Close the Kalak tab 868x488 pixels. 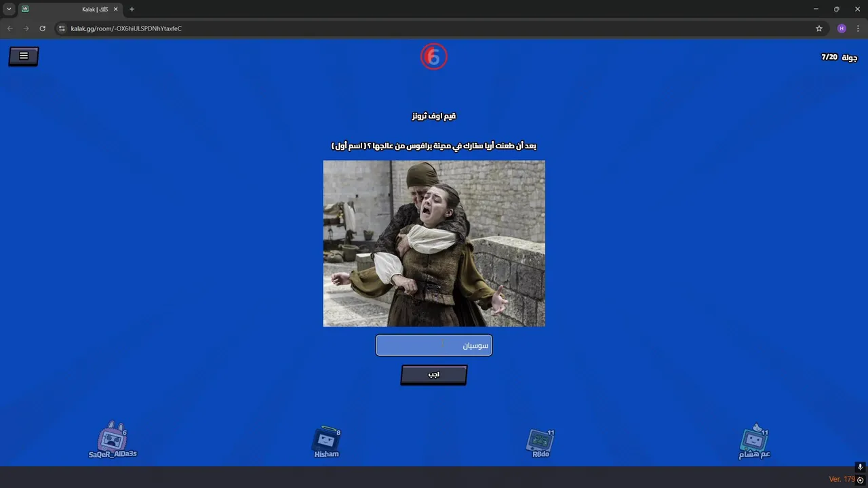[115, 9]
